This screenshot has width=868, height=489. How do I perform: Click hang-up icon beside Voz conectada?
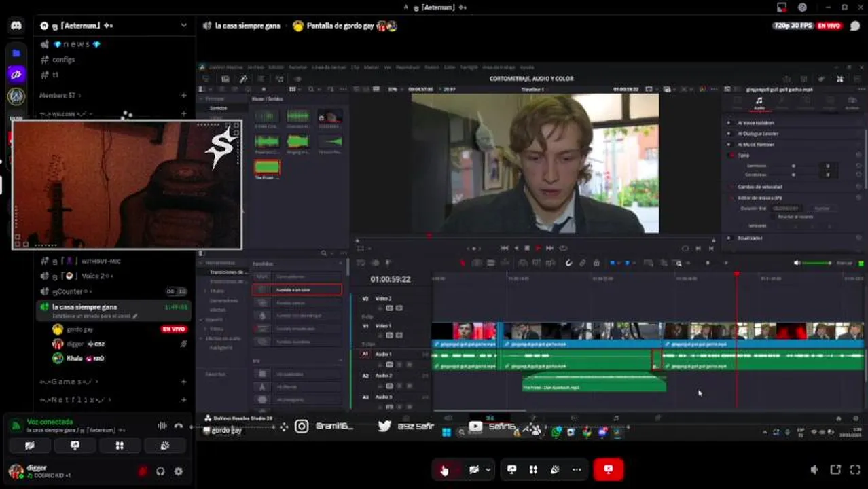tap(179, 426)
